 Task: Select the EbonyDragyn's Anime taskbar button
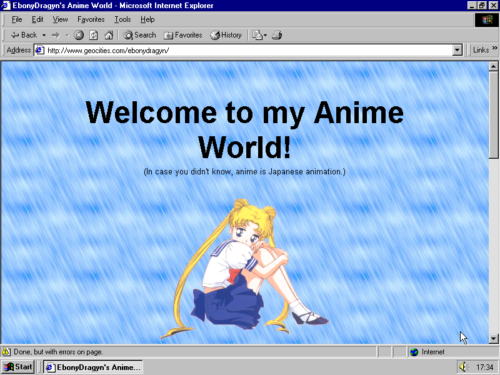[93, 367]
